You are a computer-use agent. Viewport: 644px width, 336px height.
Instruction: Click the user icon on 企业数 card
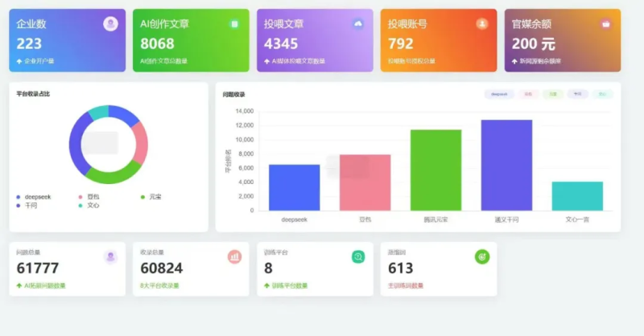[110, 24]
